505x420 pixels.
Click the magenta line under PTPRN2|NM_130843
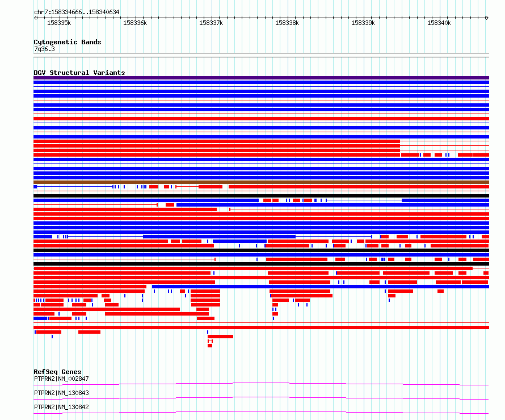(261, 398)
